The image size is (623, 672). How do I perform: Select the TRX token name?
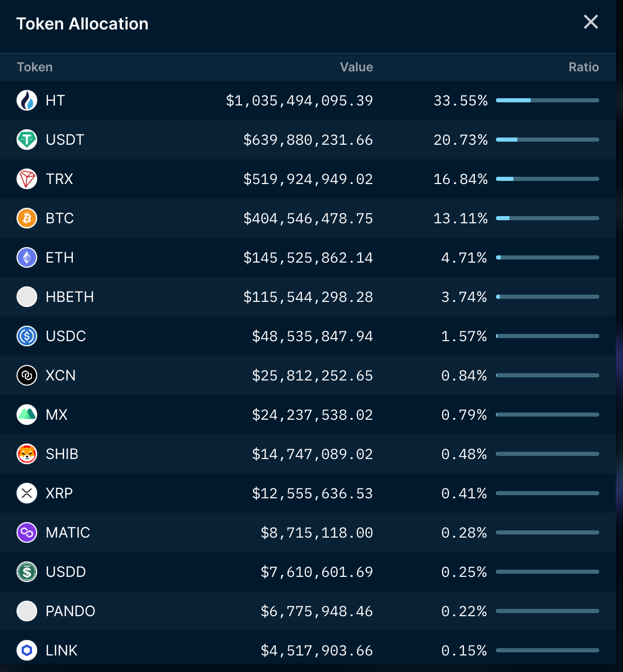pos(59,179)
